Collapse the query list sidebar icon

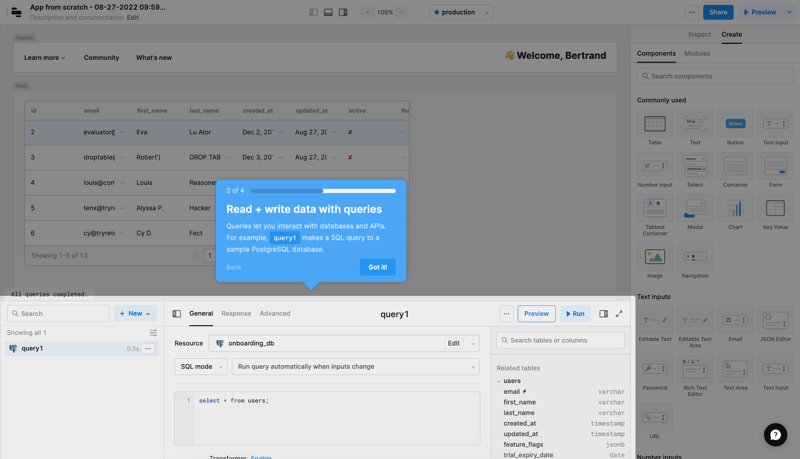click(177, 314)
